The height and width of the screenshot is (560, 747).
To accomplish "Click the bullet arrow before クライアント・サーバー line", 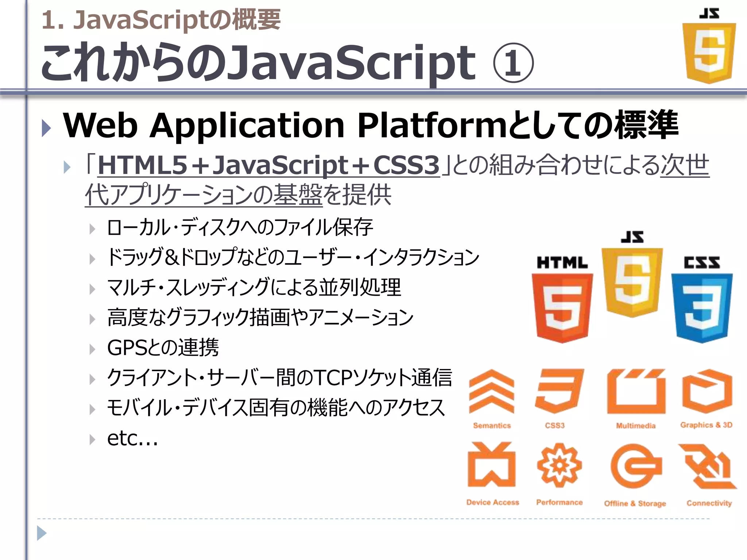I will point(93,380).
